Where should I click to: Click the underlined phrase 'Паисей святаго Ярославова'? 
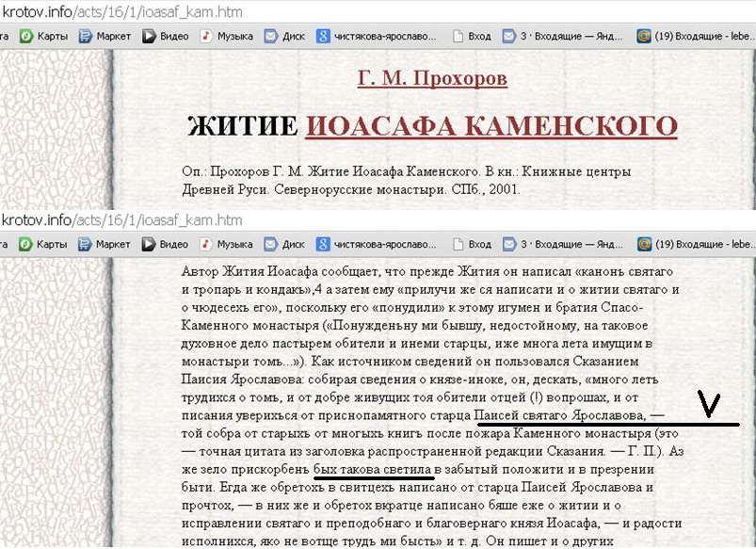[559, 415]
